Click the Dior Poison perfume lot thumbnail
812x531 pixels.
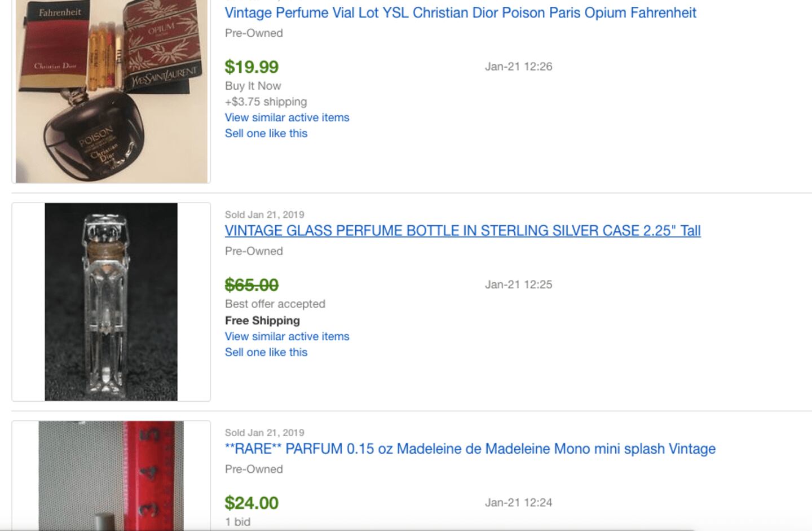pyautogui.click(x=111, y=91)
